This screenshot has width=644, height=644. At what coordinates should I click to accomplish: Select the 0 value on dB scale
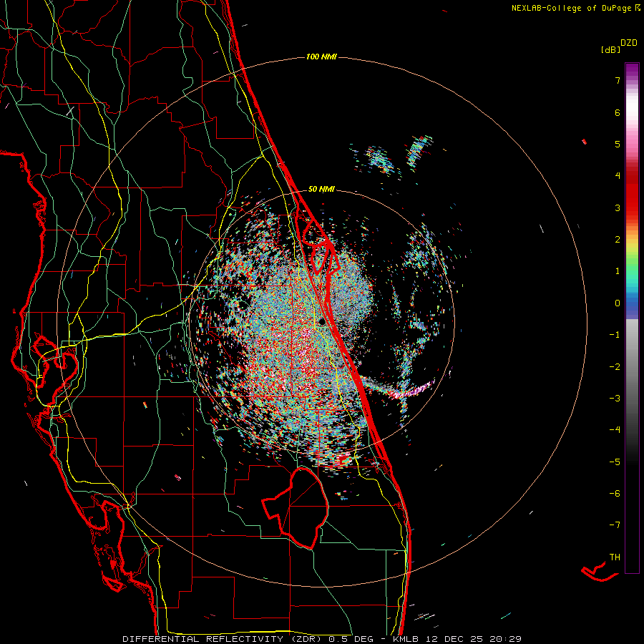pyautogui.click(x=618, y=303)
